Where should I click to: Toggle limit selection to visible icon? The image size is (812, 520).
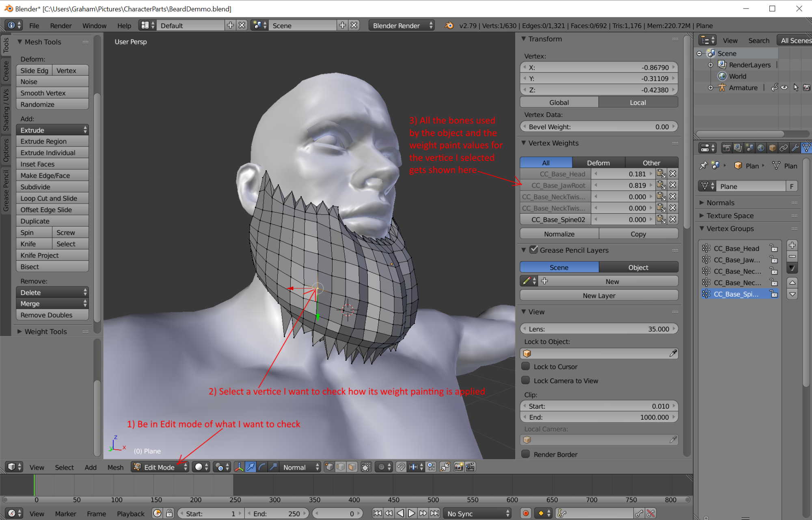pyautogui.click(x=366, y=467)
